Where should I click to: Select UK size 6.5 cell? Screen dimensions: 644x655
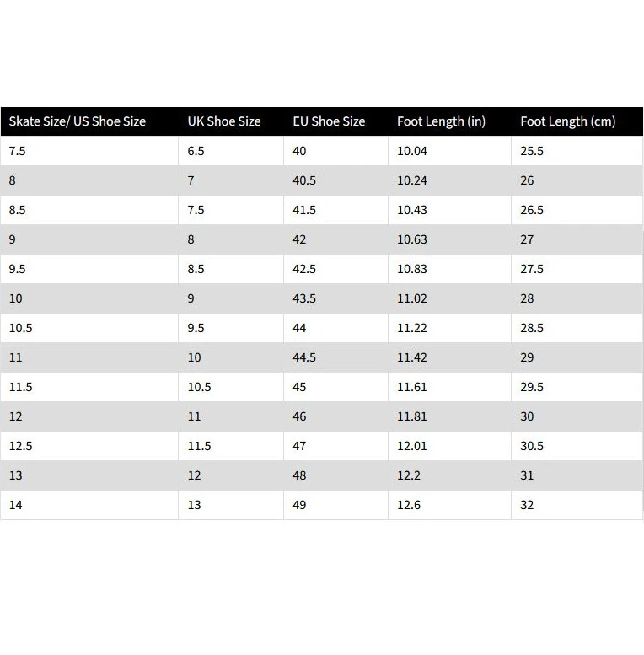coord(196,151)
